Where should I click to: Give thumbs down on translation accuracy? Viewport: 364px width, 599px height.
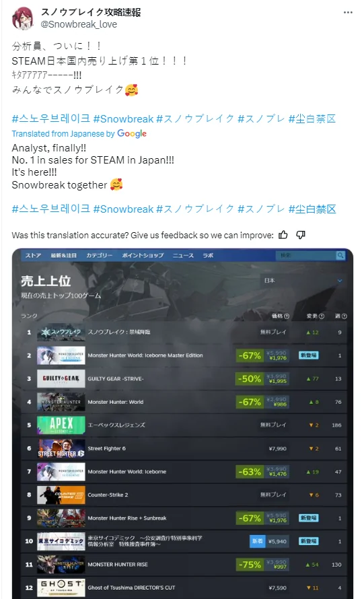301,235
